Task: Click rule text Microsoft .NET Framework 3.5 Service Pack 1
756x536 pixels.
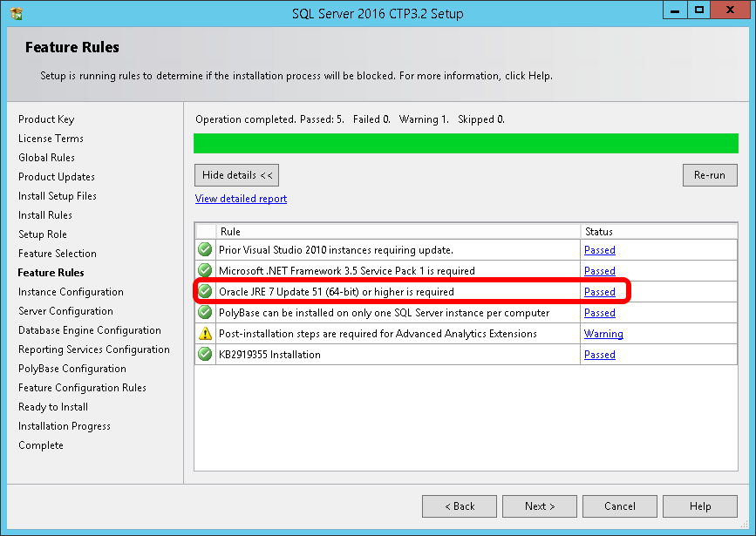Action: (347, 271)
